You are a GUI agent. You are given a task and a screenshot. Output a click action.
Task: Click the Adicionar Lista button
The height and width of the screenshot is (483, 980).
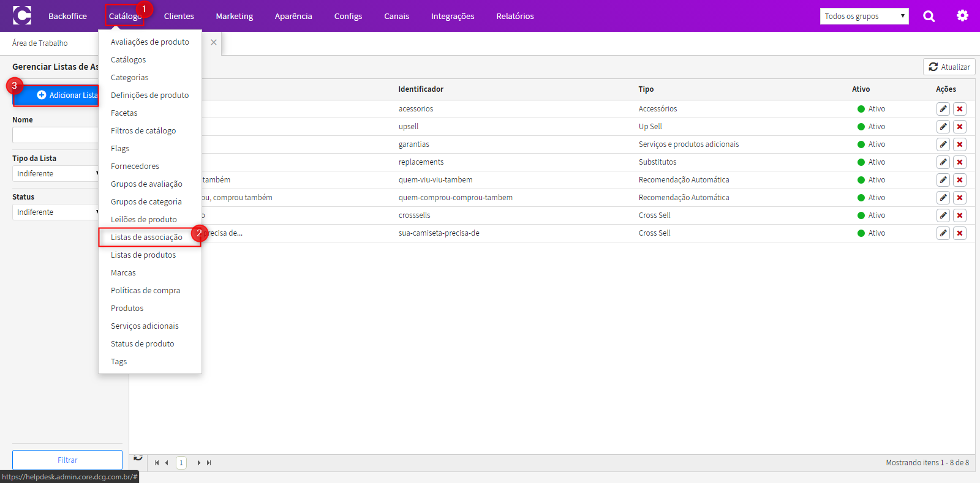(x=56, y=95)
